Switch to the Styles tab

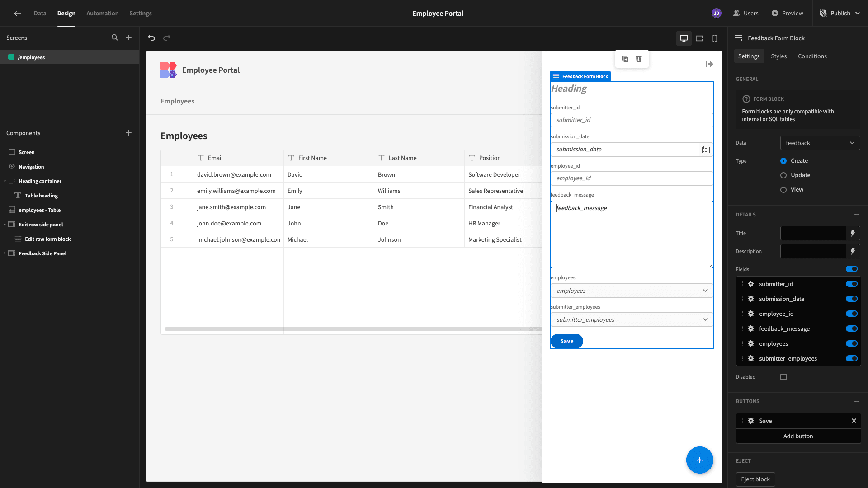(778, 56)
